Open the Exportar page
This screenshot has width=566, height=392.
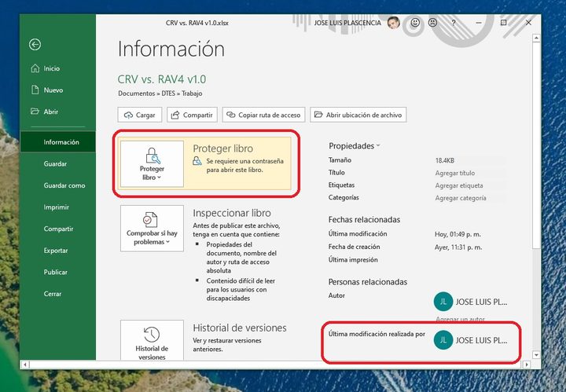coord(57,251)
